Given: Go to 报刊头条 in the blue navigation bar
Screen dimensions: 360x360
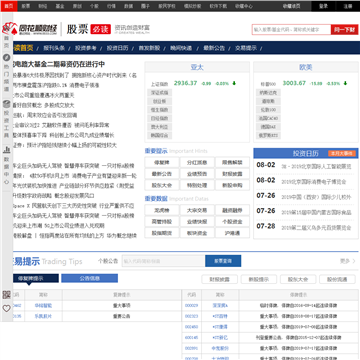Looking at the screenshot, I should point(54,48).
